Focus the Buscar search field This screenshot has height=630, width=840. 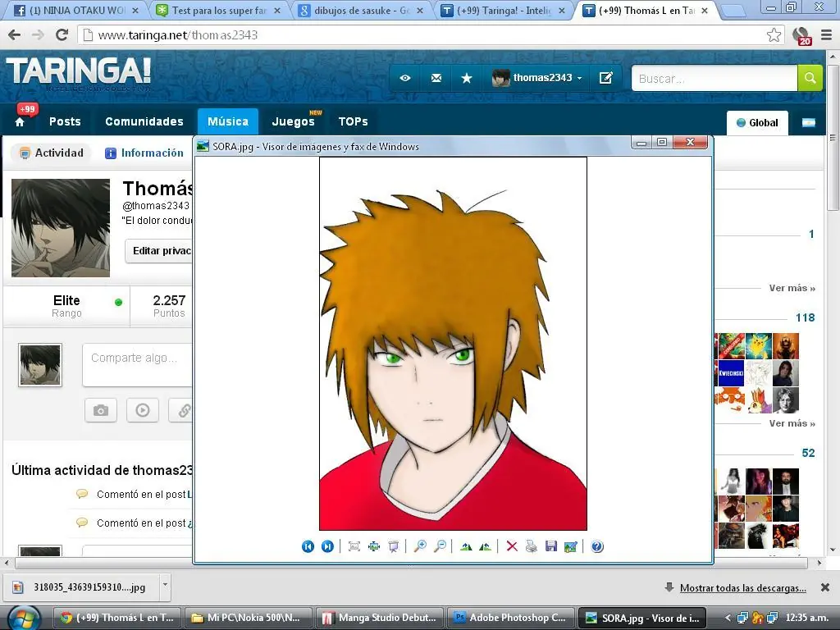pyautogui.click(x=714, y=78)
